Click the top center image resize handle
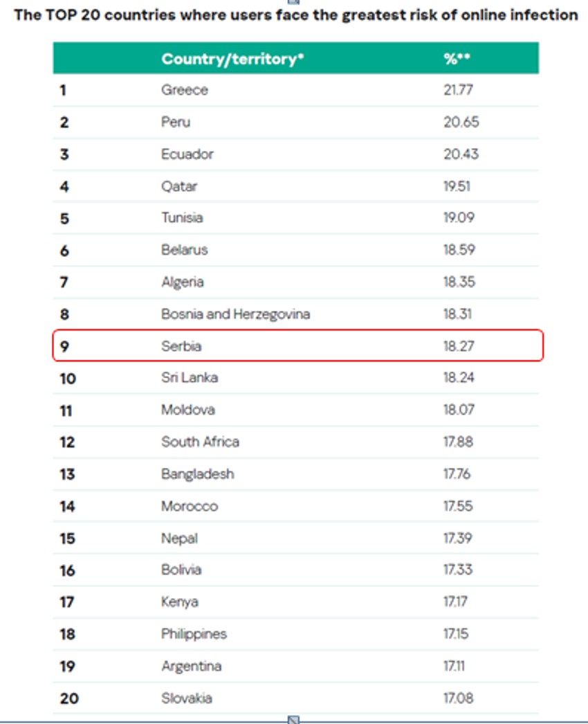 pyautogui.click(x=293, y=2)
